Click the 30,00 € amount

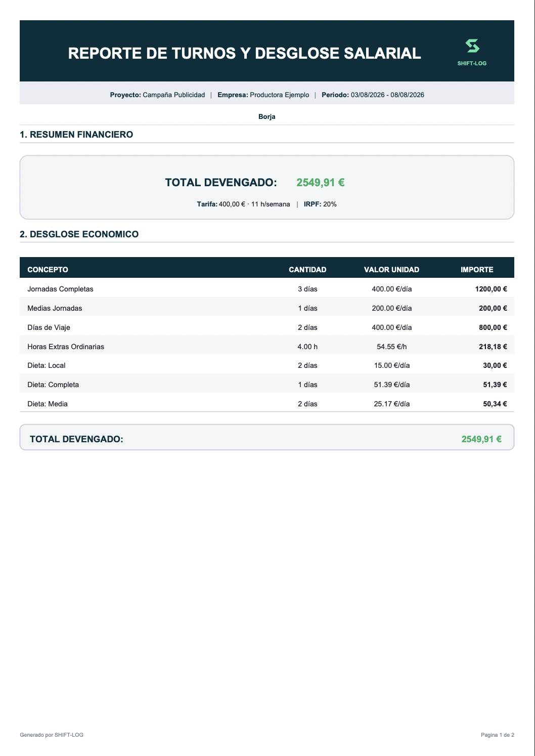[495, 366]
